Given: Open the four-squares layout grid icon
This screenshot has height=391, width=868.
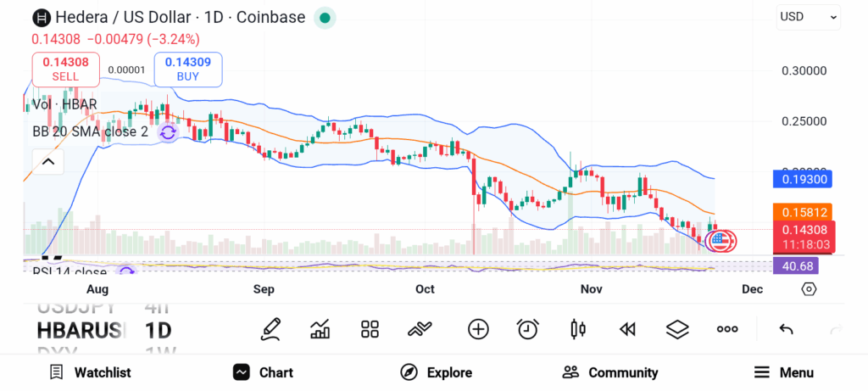Looking at the screenshot, I should [x=370, y=329].
